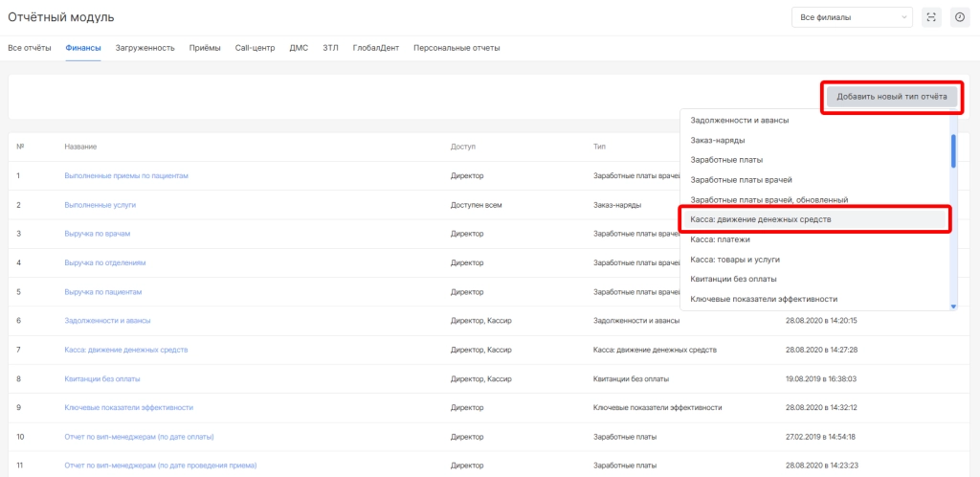
Task: Open the Загруженность tab
Action: click(x=145, y=48)
